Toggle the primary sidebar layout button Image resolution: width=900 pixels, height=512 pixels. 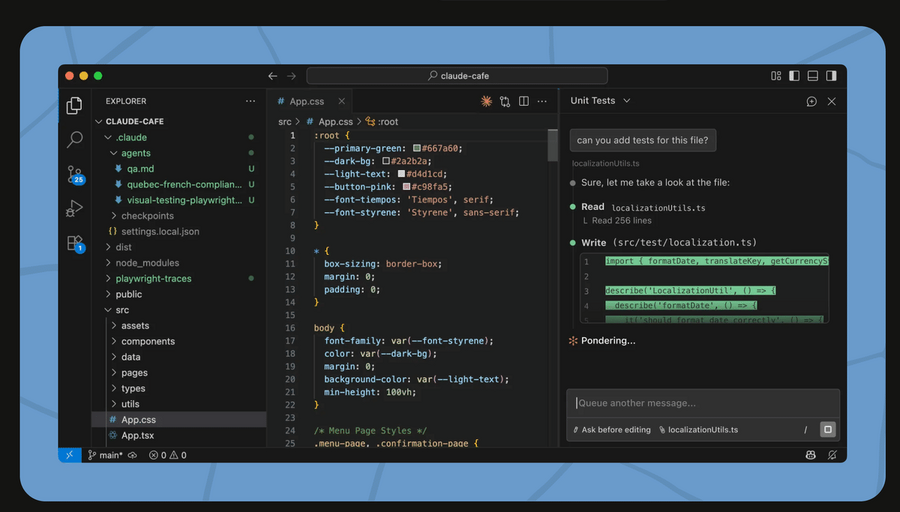click(794, 76)
